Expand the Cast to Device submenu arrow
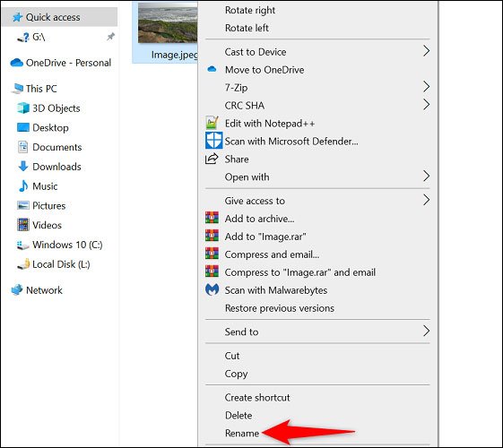Image resolution: width=503 pixels, height=448 pixels. click(x=426, y=51)
